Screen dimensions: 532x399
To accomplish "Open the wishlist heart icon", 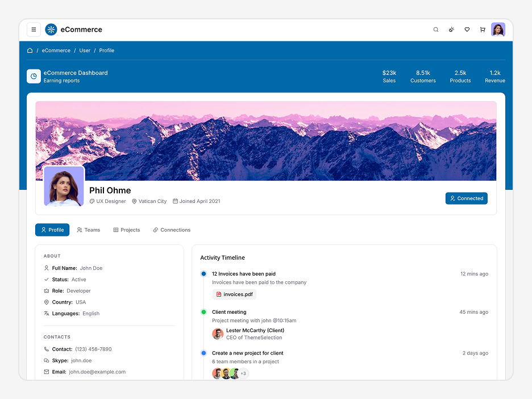I will [467, 30].
